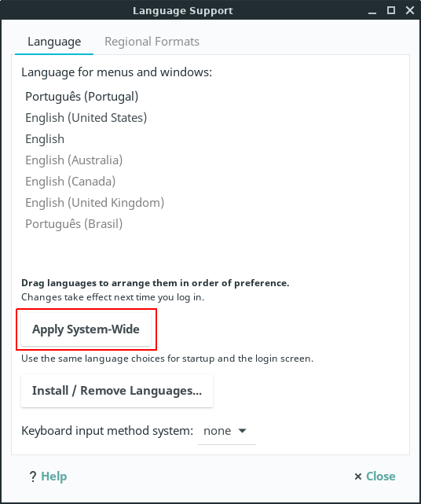Switch to the Regional Formats tab
This screenshot has height=504, width=421.
coord(152,42)
